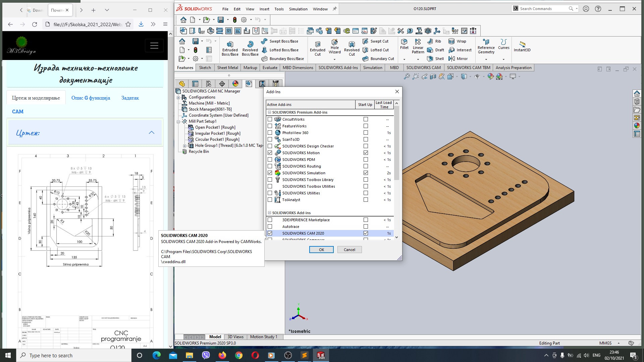Collapse SOLIDWORKS Premium Add-ins group

click(x=269, y=112)
